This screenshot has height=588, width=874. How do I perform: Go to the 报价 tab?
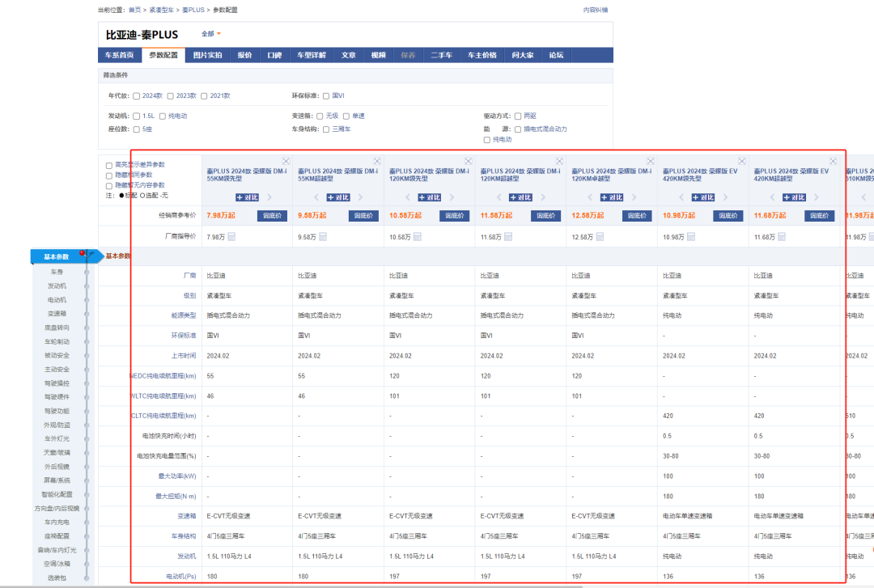(244, 55)
